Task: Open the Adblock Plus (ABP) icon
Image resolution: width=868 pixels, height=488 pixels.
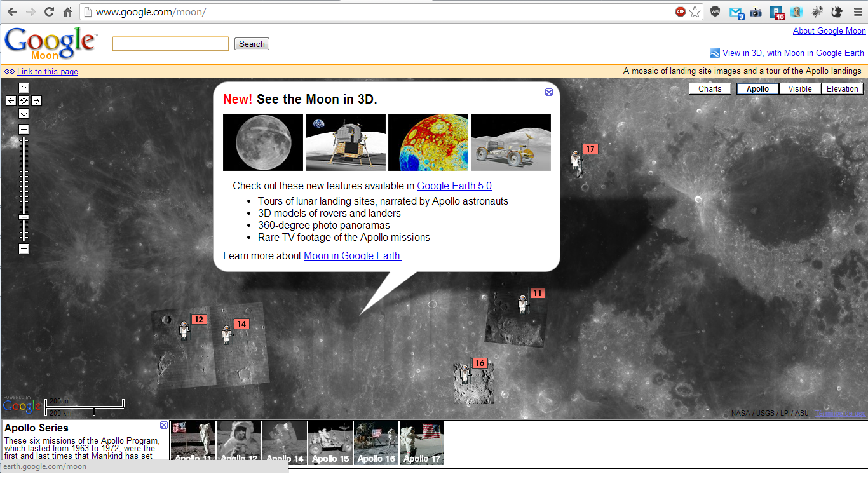Action: click(681, 11)
